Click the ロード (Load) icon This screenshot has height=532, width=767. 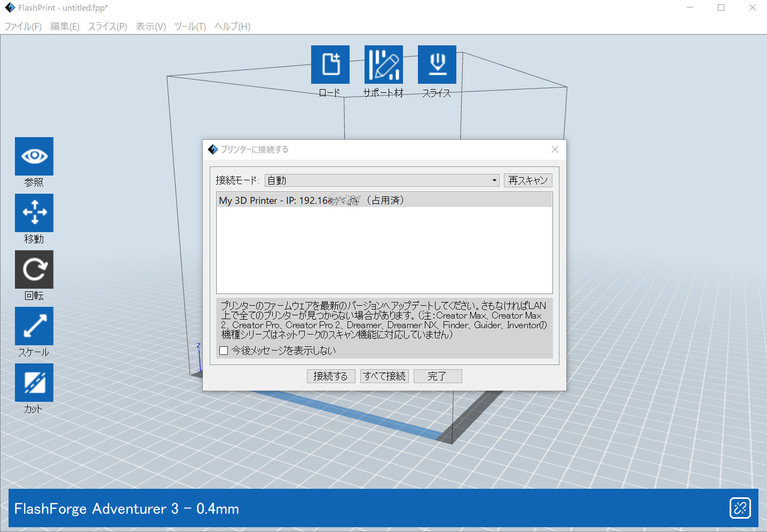(x=330, y=65)
